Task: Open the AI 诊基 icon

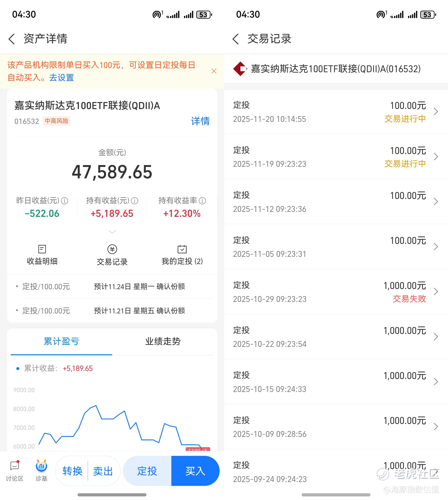Action: point(41,466)
